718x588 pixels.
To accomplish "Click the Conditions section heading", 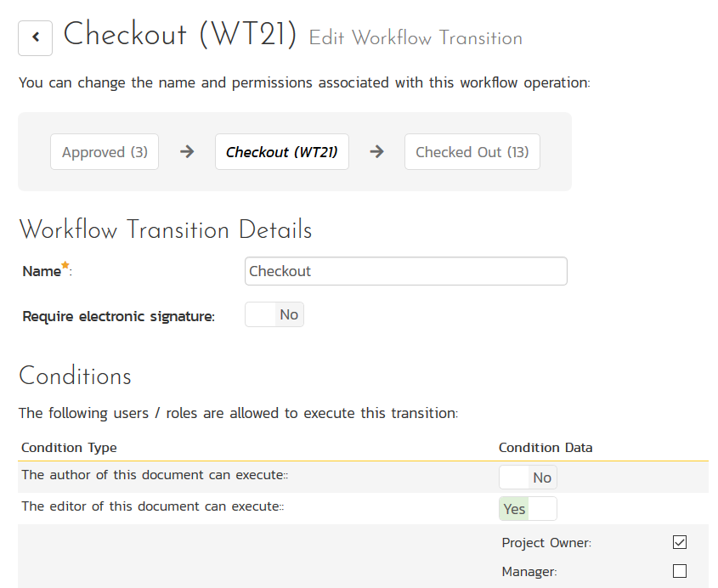I will point(75,376).
